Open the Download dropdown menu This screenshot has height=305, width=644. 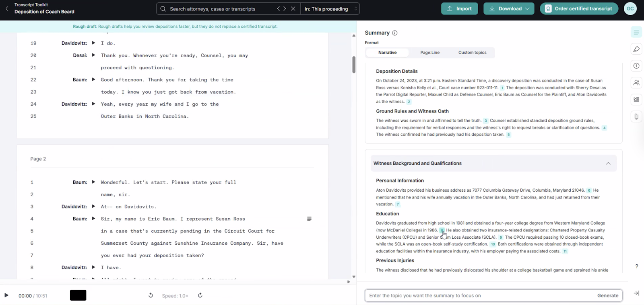point(509,8)
